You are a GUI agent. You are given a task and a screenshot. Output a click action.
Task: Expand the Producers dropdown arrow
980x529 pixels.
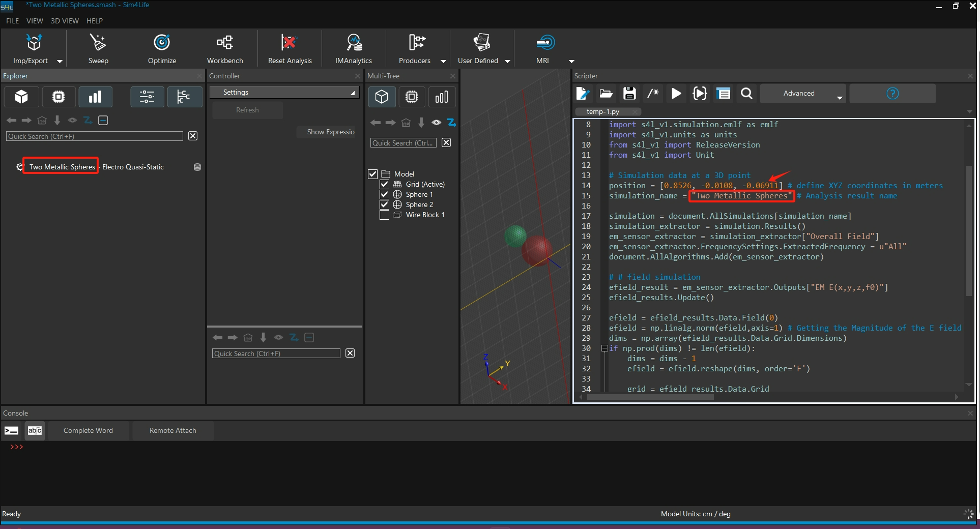click(x=443, y=61)
